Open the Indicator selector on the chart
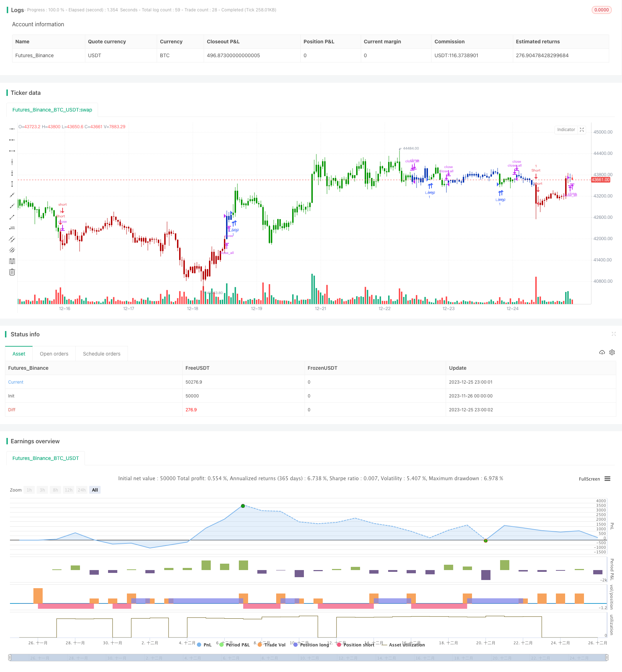 pos(566,130)
